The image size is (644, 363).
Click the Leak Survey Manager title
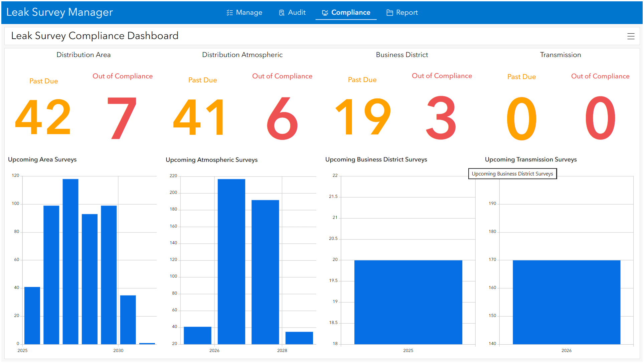tap(59, 12)
